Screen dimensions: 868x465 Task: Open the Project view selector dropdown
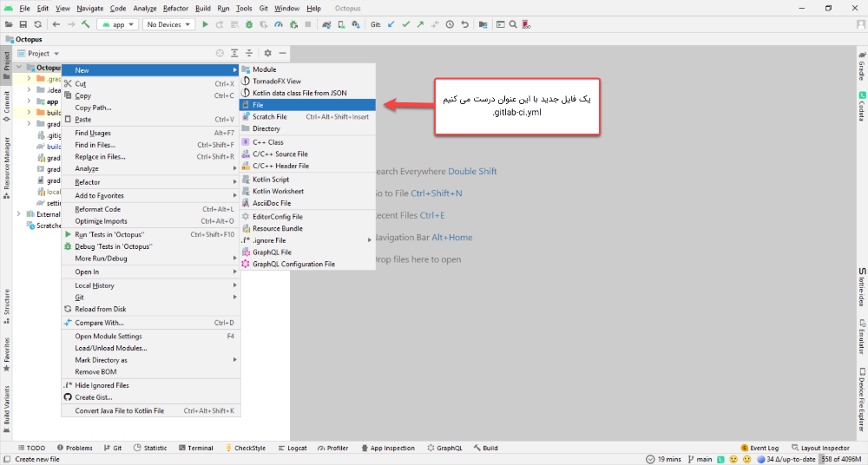pyautogui.click(x=39, y=53)
